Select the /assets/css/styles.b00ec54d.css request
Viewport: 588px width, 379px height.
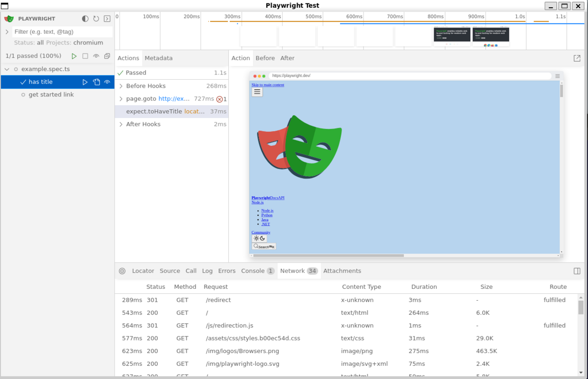(346, 338)
